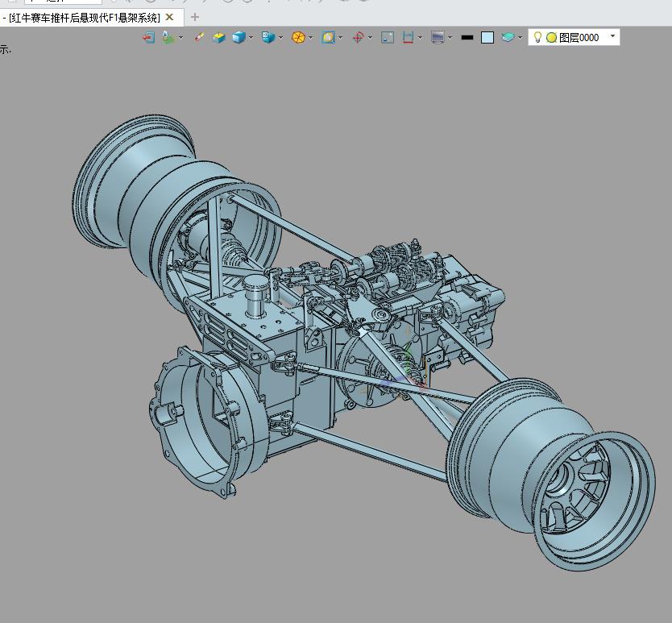
Task: Click the zoom window magnifier icon
Action: tap(328, 38)
